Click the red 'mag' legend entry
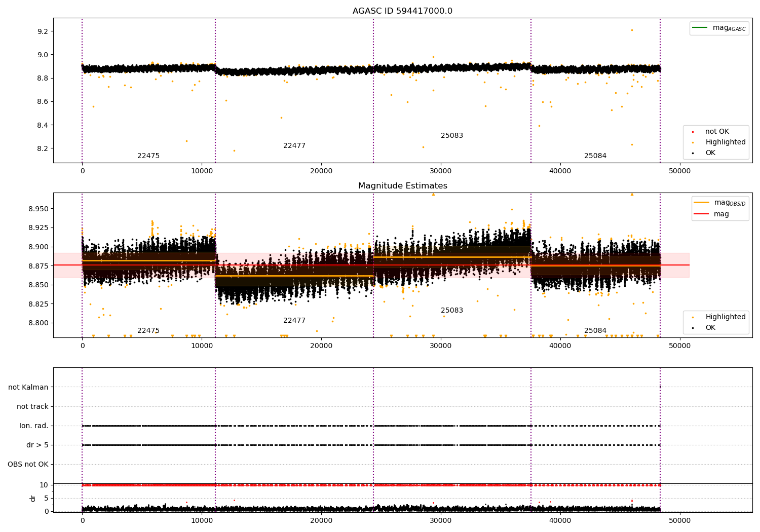760x532 pixels. pyautogui.click(x=712, y=214)
